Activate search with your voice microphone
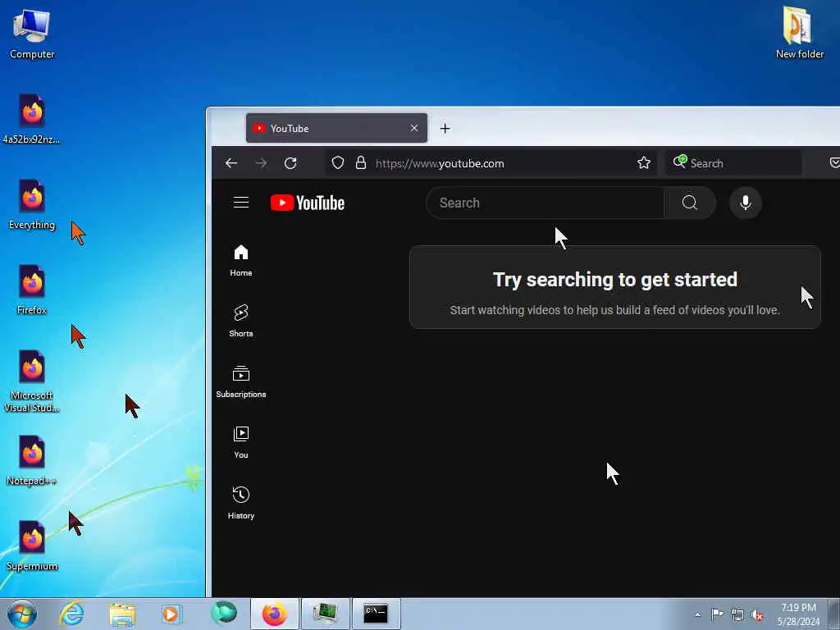Screen dimensions: 840x630 [745, 203]
